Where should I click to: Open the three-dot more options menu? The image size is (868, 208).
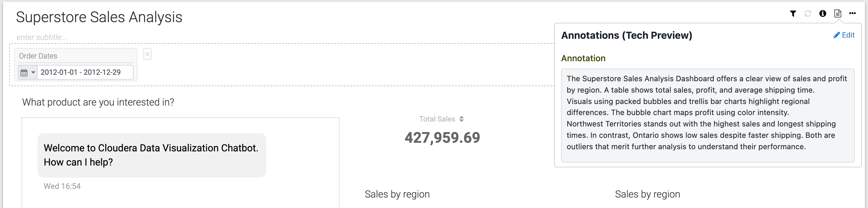coord(852,14)
